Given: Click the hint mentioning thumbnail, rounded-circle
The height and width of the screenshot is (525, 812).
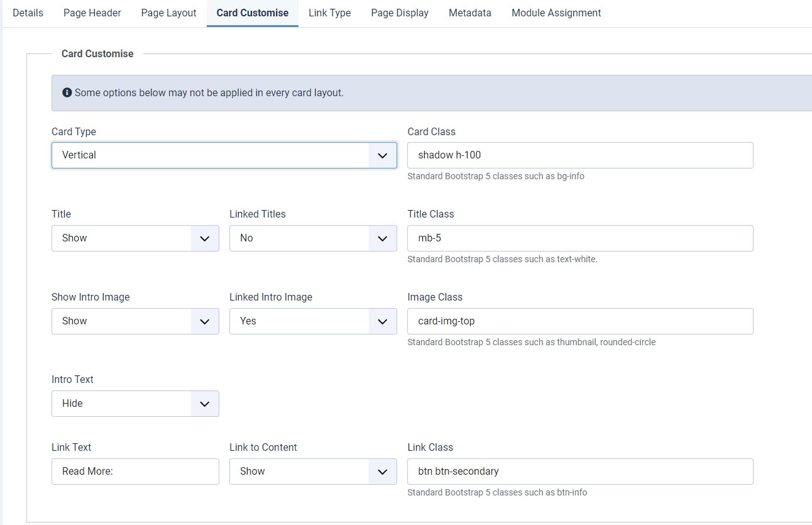Looking at the screenshot, I should [x=531, y=343].
